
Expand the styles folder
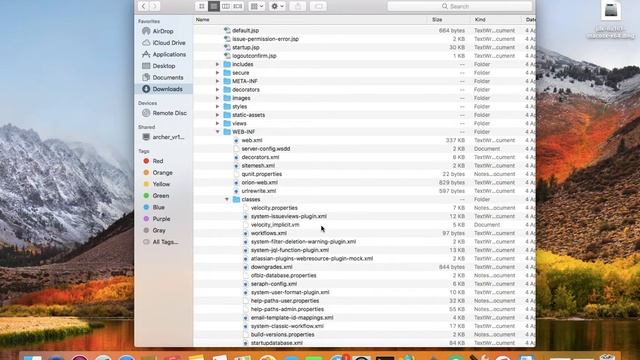pyautogui.click(x=218, y=107)
